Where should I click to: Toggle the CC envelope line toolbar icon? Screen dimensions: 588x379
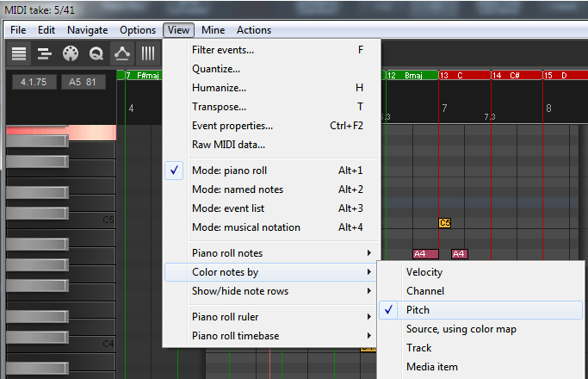pyautogui.click(x=122, y=53)
